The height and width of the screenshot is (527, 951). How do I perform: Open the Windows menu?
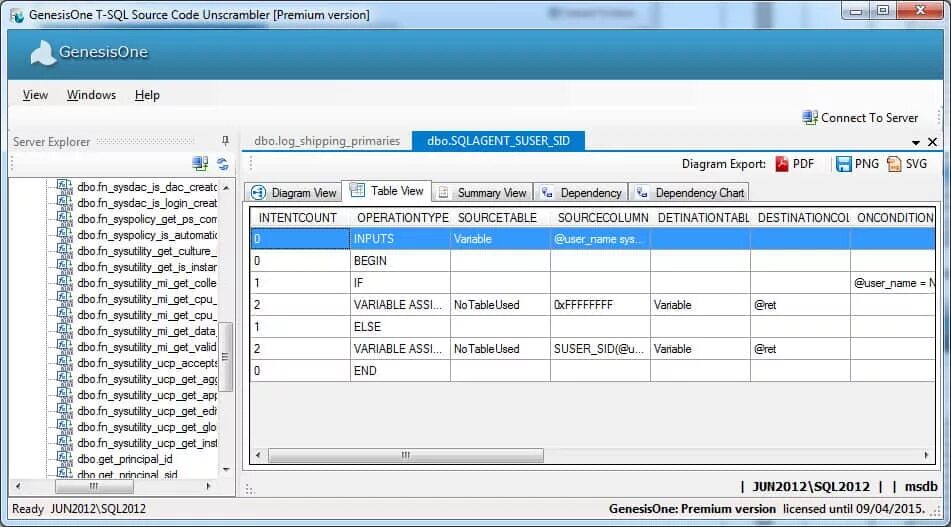point(91,95)
